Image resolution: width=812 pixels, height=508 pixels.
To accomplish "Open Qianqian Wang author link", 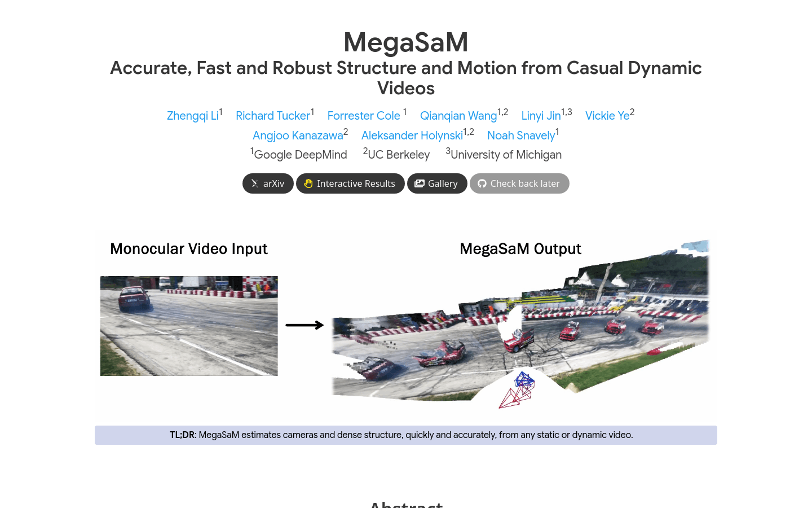I will click(x=458, y=116).
